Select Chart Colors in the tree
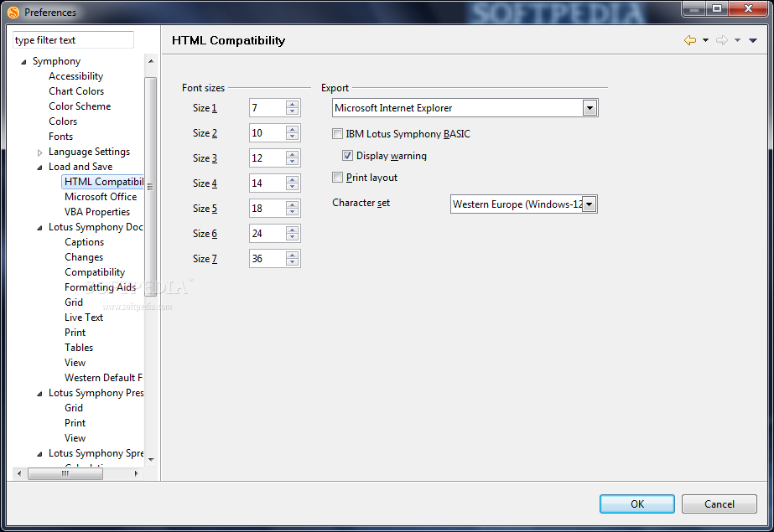Image resolution: width=774 pixels, height=532 pixels. point(76,91)
